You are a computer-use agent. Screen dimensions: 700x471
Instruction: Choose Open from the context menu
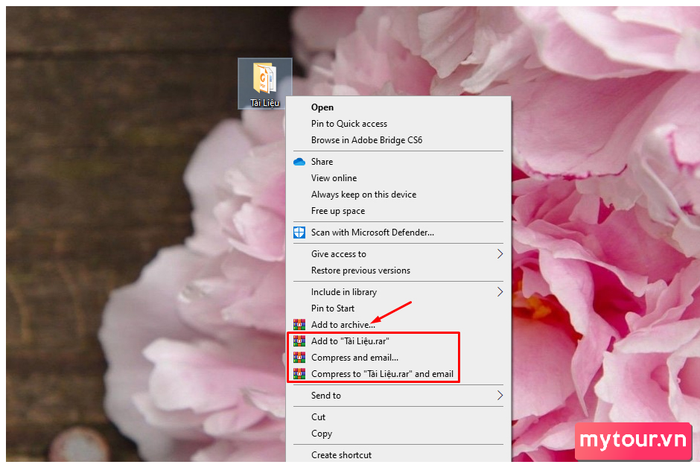click(398, 107)
